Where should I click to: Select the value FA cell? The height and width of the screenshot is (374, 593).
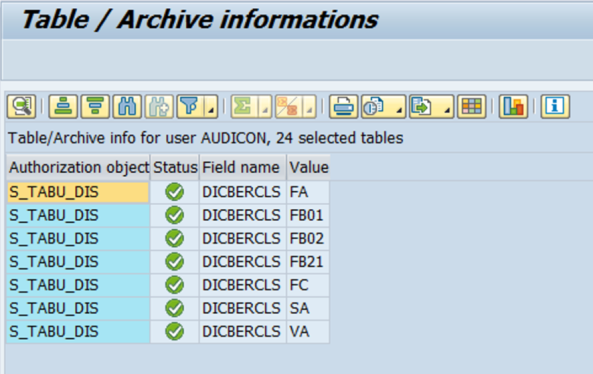click(x=308, y=192)
